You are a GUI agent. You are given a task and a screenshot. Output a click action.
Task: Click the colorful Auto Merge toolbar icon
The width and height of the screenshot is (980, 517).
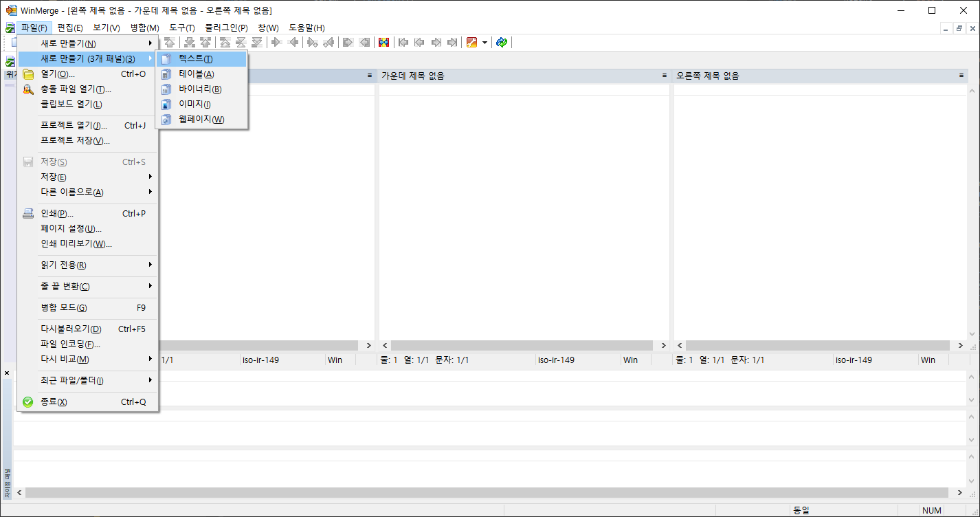(384, 43)
